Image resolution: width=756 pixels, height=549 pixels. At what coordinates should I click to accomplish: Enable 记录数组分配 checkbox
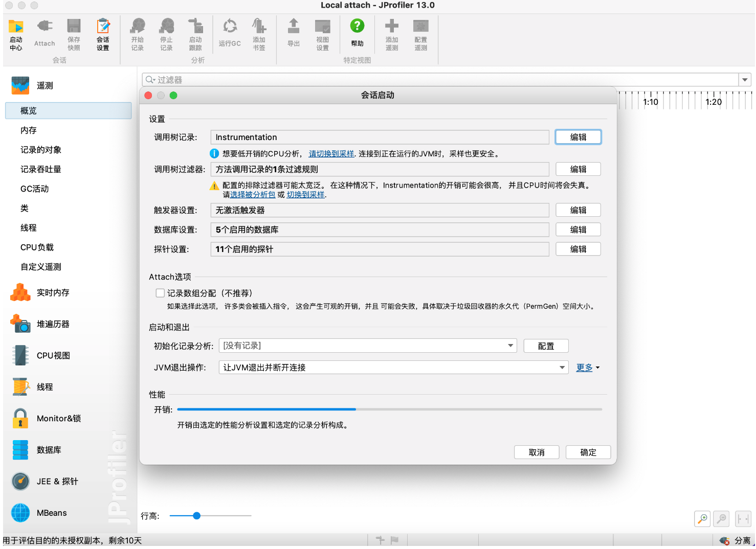pos(160,293)
